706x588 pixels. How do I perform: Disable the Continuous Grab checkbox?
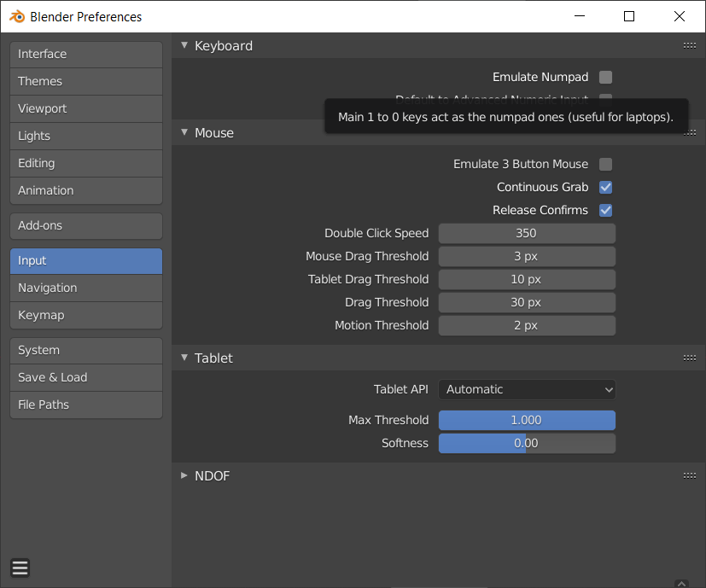click(x=605, y=188)
